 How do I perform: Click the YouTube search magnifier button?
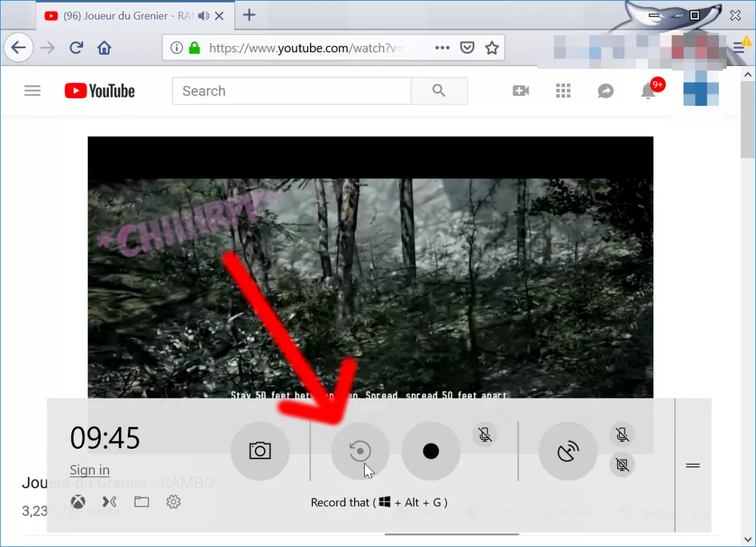click(439, 91)
